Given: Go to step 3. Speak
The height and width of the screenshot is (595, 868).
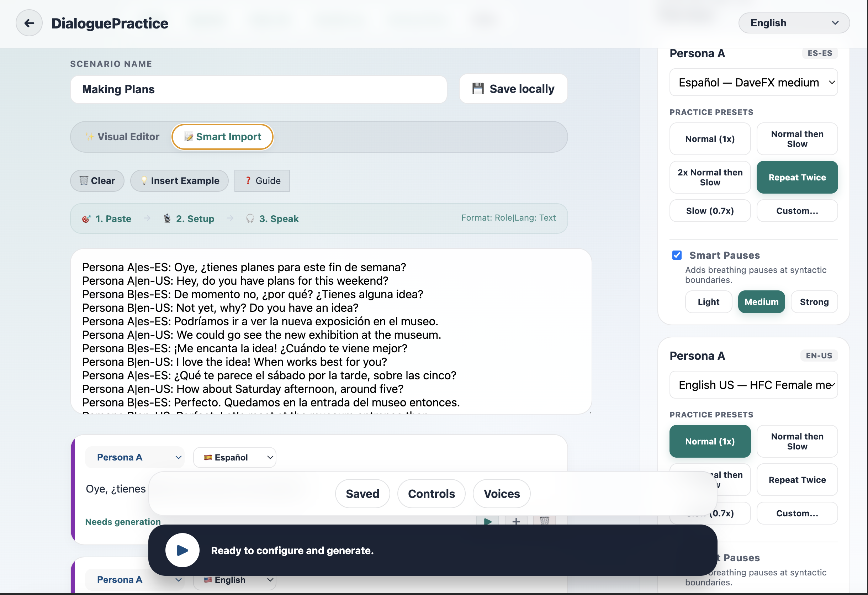Looking at the screenshot, I should tap(272, 219).
